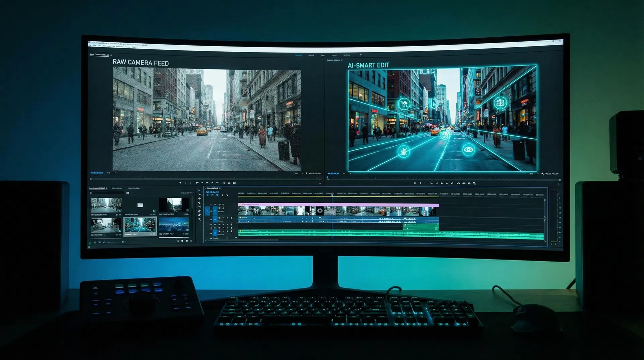Image resolution: width=644 pixels, height=360 pixels.
Task: Switch to the highlighted blue workspace tab
Action: (x=298, y=55)
